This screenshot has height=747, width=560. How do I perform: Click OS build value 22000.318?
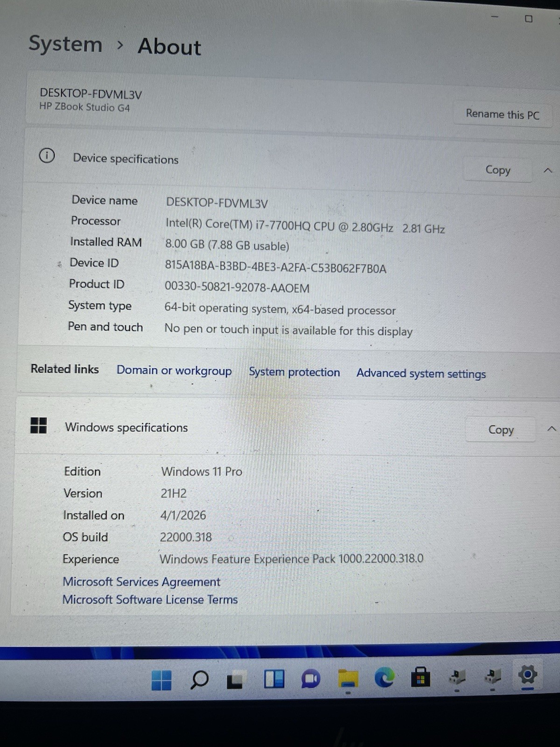[x=186, y=537]
